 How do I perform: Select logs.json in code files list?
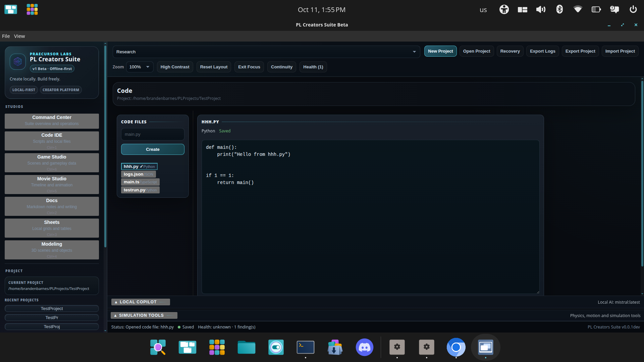tap(138, 174)
